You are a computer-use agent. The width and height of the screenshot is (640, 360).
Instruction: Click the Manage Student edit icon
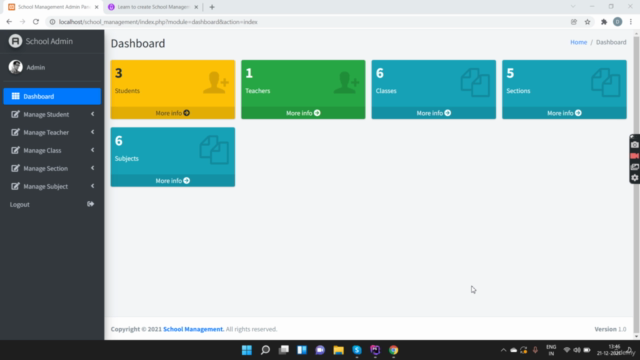[x=15, y=114]
